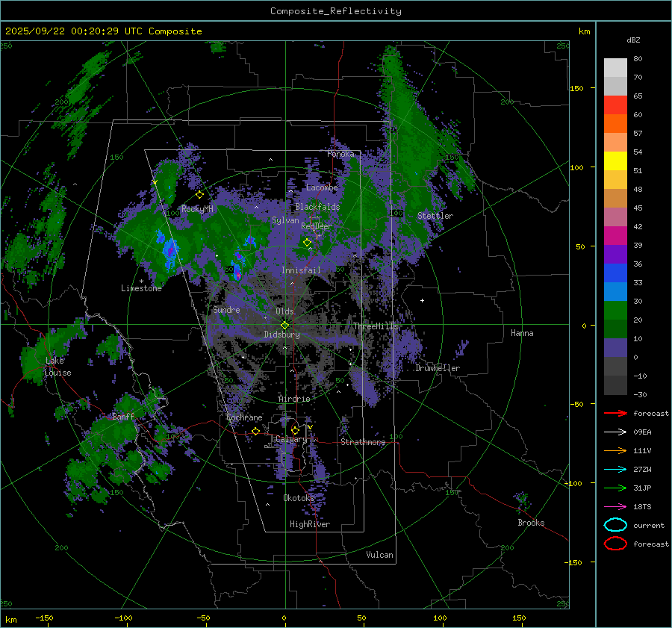Select the yellow diamond marker near Cochrane
The image size is (672, 628).
[255, 431]
